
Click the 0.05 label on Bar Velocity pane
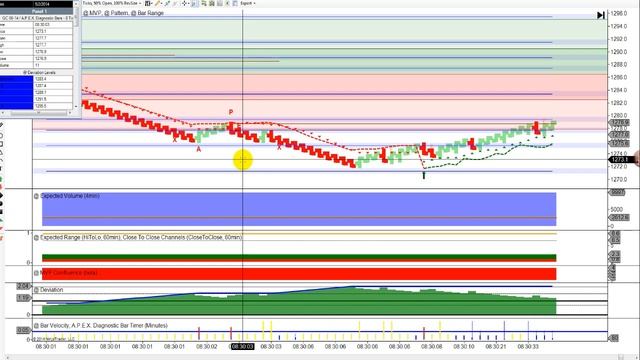click(x=23, y=330)
